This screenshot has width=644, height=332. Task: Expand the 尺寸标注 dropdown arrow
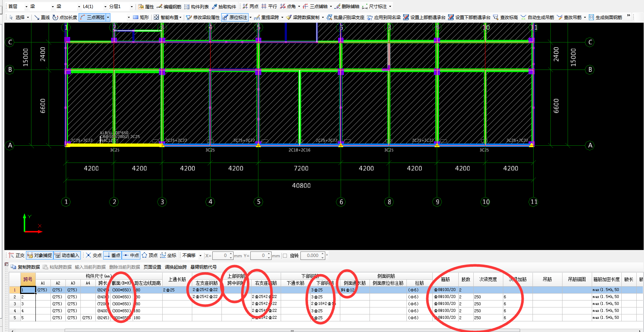[x=390, y=7]
